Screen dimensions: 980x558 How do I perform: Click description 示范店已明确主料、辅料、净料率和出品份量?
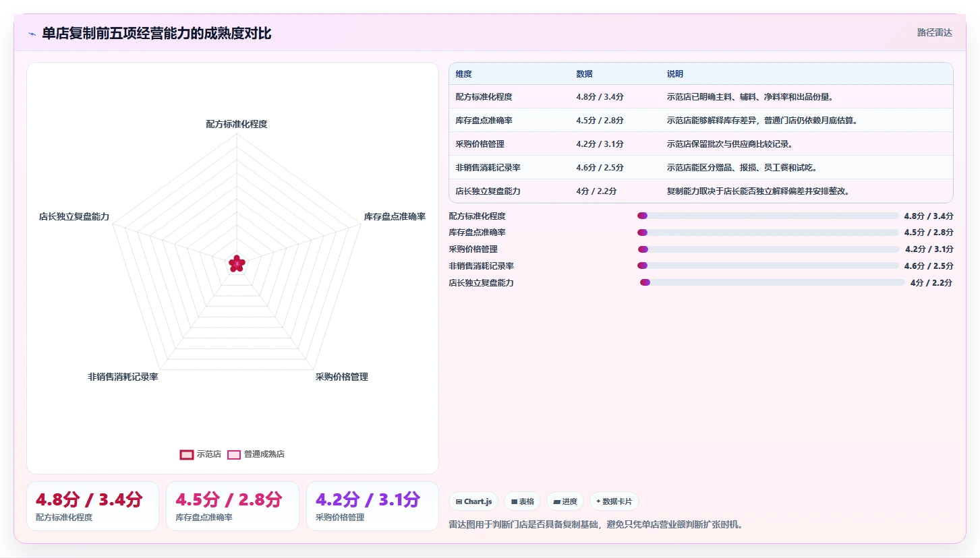pyautogui.click(x=751, y=96)
